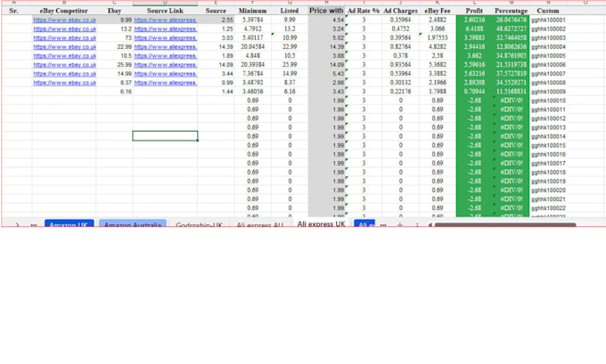Select the profit cell showing 0.70944
This screenshot has height=364, width=606.
click(x=474, y=92)
